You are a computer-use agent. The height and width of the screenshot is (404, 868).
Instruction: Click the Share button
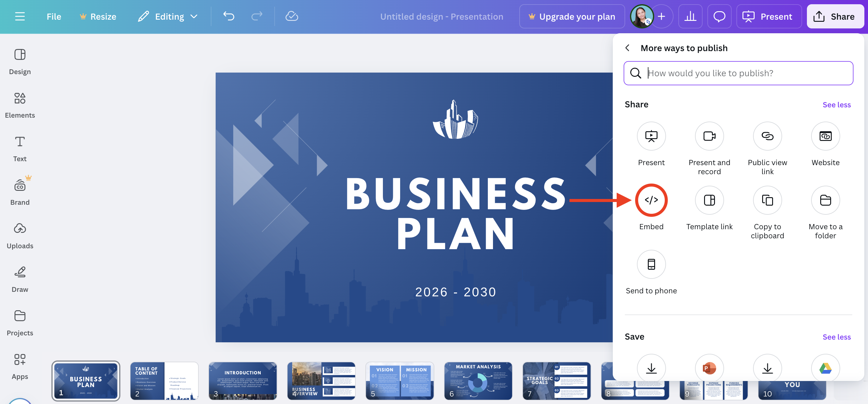click(834, 17)
